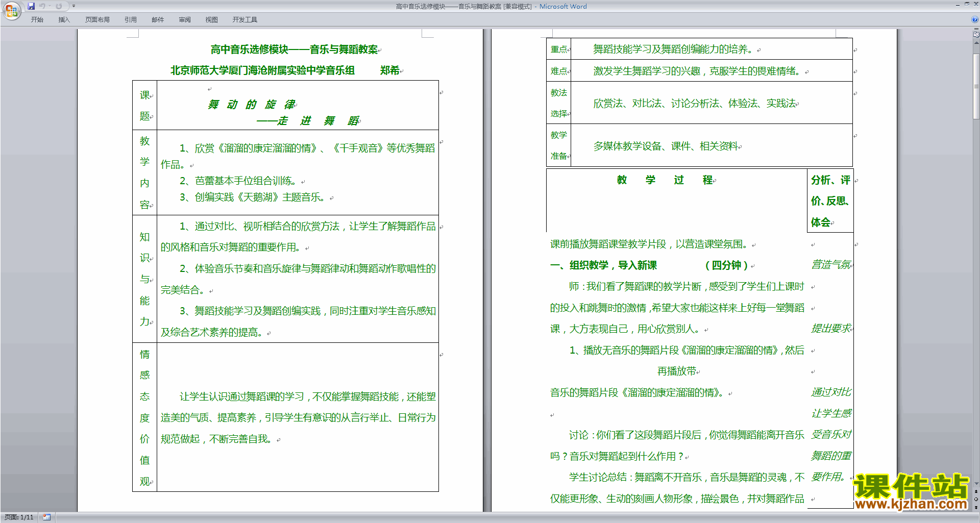Click the page count 页面: 1/11
This screenshot has height=523, width=980.
(19, 517)
